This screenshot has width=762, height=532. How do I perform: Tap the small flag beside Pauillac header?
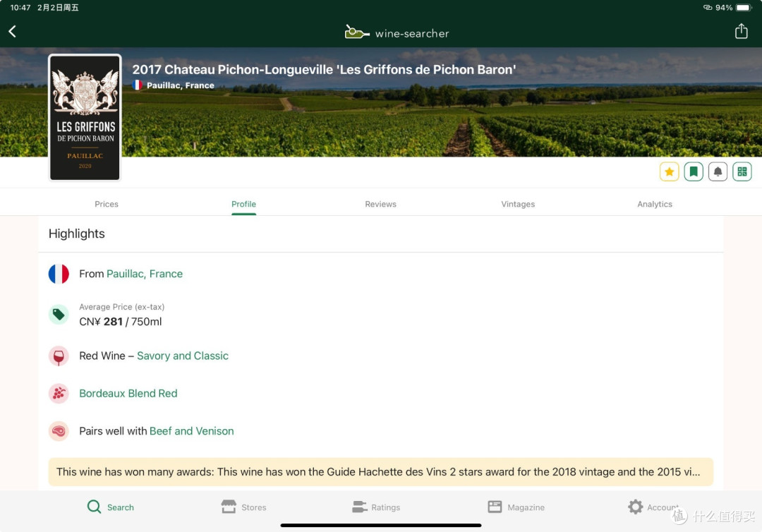click(138, 85)
